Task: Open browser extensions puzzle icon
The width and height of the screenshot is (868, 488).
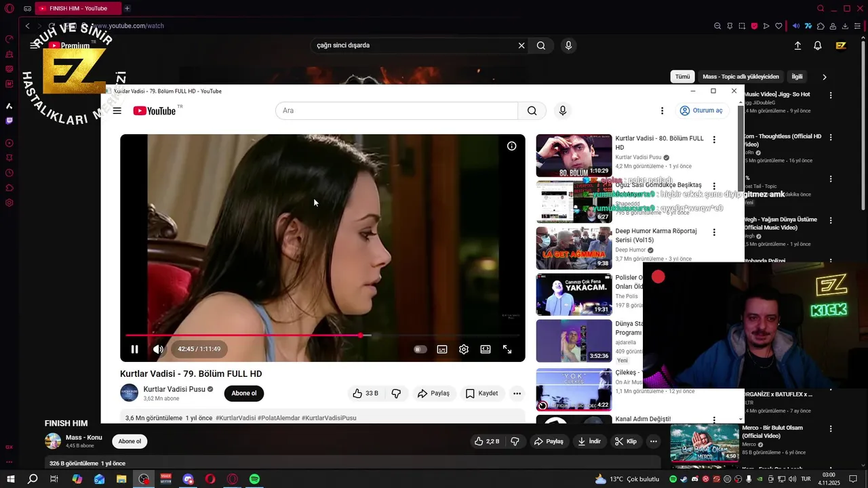Action: click(821, 26)
